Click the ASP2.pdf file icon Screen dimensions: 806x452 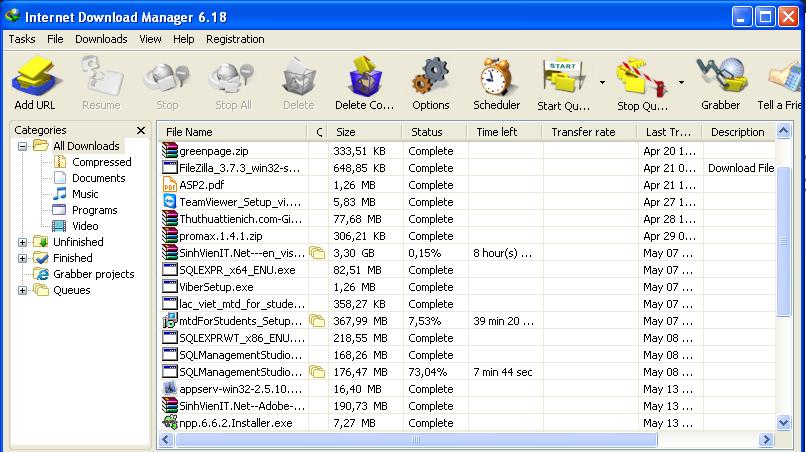click(170, 185)
